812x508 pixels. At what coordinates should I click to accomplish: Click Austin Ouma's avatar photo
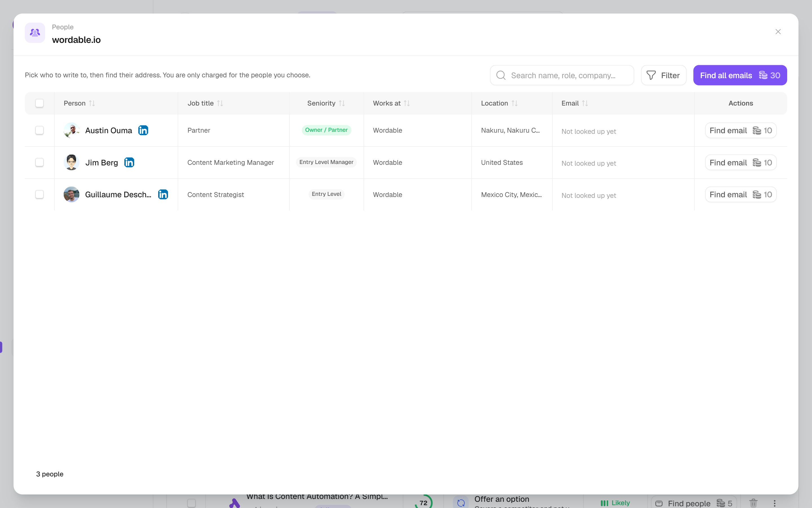pyautogui.click(x=71, y=130)
